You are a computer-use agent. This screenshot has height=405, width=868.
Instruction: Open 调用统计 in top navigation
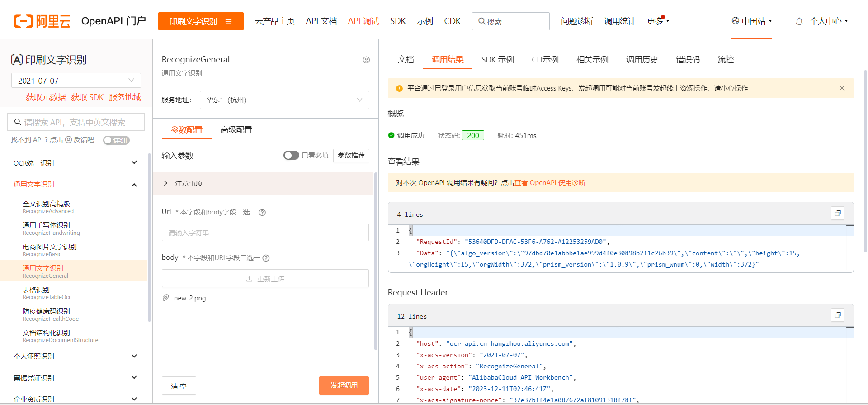[x=620, y=21]
